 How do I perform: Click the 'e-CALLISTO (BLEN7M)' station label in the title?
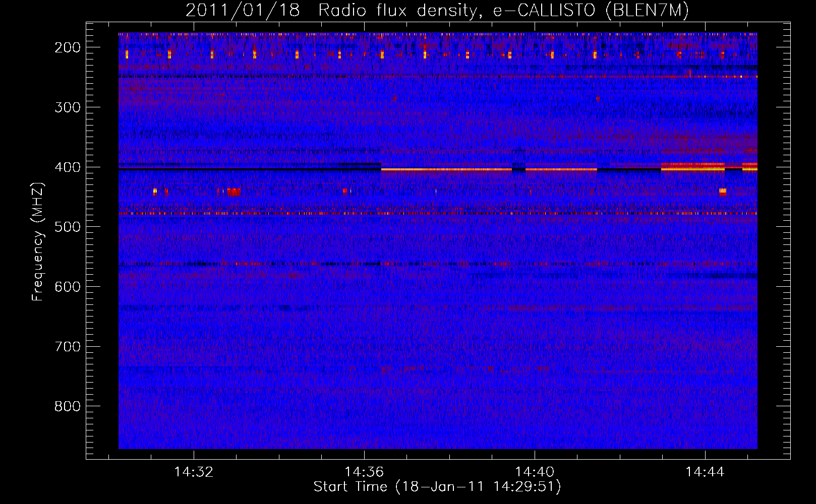(x=591, y=10)
